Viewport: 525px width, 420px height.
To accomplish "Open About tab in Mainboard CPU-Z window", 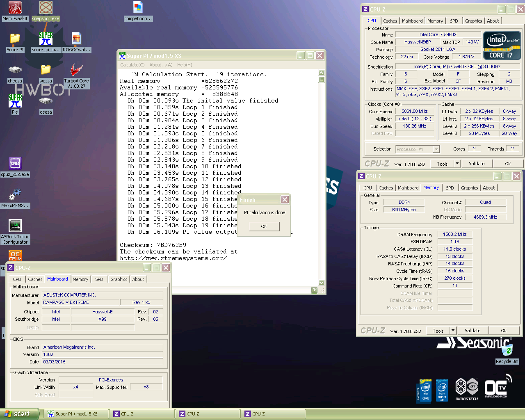I will click(x=138, y=279).
